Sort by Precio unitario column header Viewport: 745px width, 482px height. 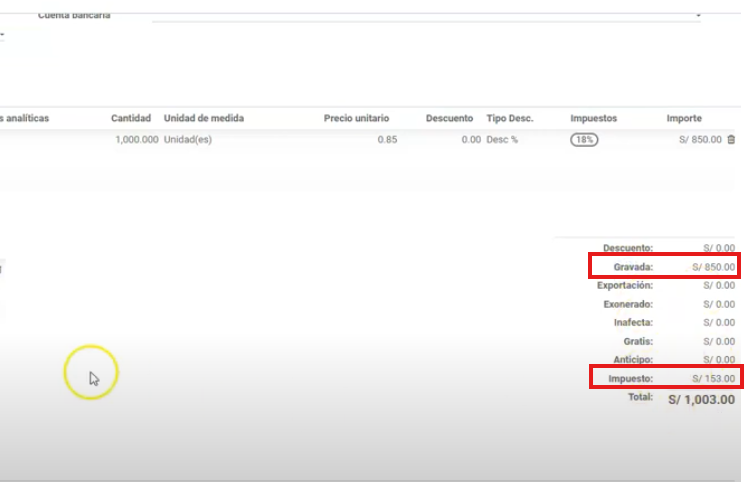[x=356, y=118]
